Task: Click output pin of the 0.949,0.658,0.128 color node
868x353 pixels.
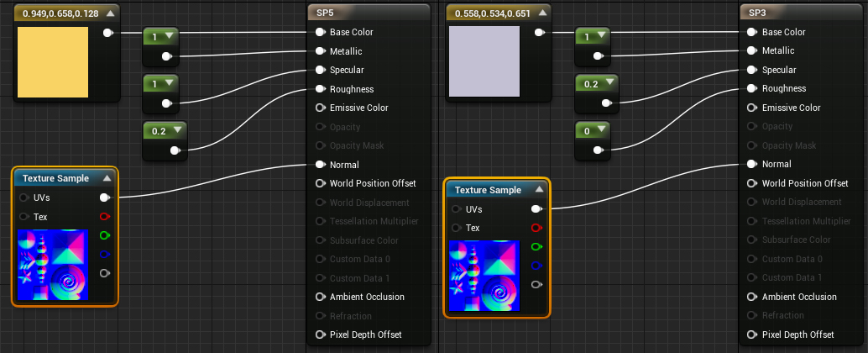Action: [x=108, y=33]
